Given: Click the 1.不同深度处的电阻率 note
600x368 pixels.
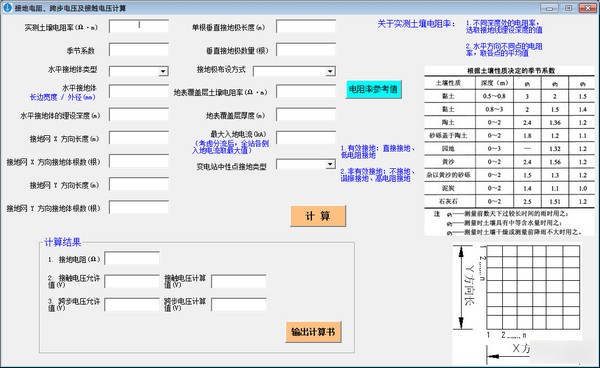Looking at the screenshot, I should click(x=504, y=27).
